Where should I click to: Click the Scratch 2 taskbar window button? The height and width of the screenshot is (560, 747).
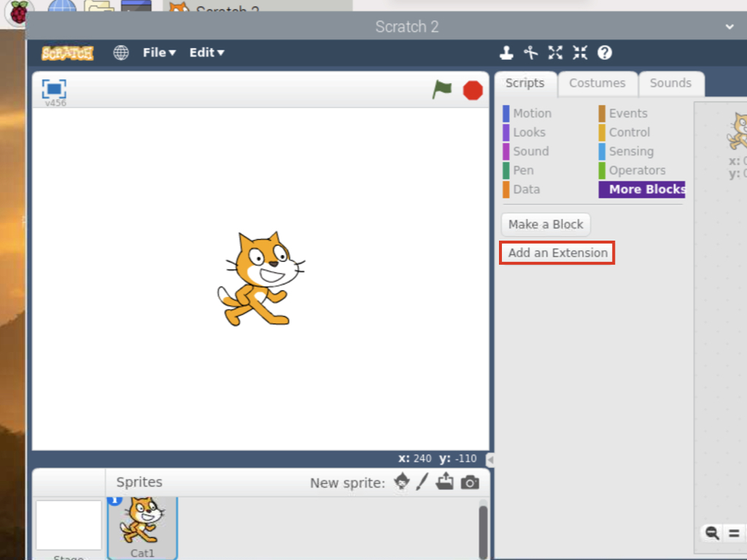click(258, 6)
